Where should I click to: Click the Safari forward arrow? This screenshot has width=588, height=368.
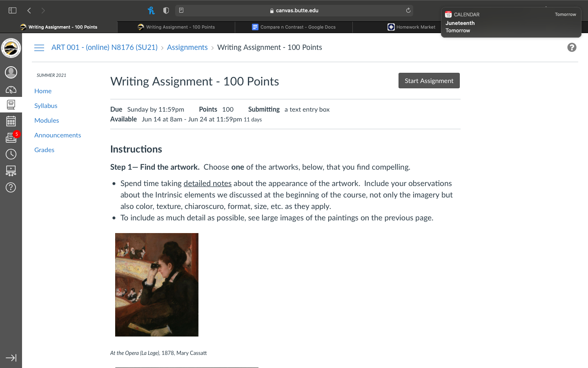[43, 10]
